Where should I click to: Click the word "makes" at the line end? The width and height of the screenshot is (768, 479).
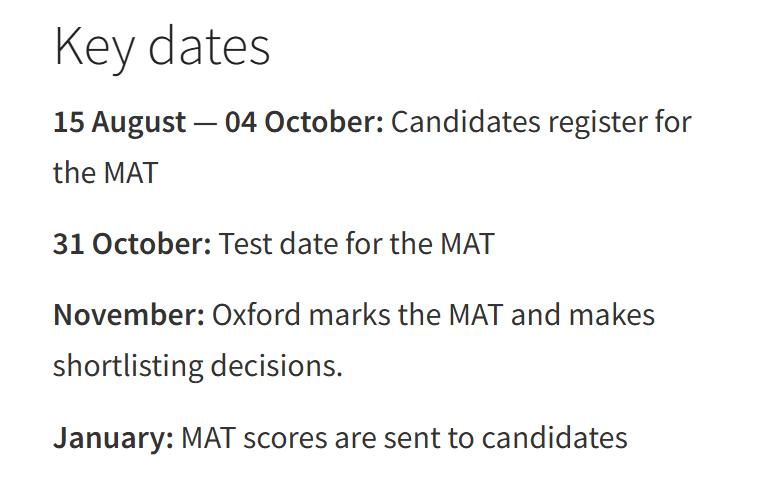click(x=611, y=314)
